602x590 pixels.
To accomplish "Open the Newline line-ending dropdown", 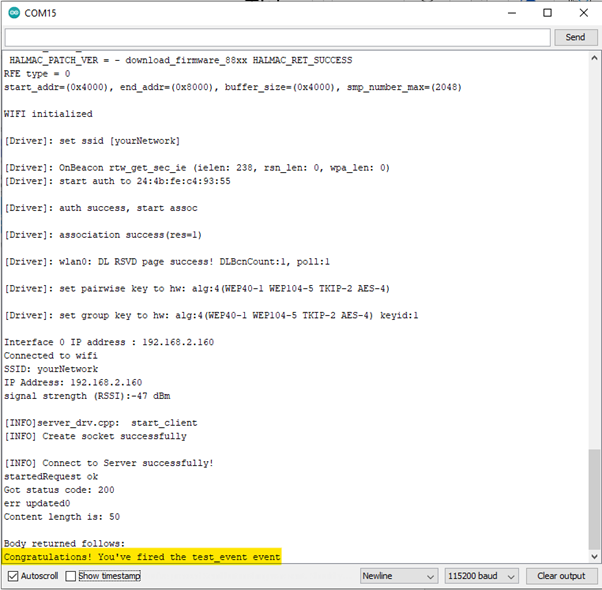I will click(398, 576).
